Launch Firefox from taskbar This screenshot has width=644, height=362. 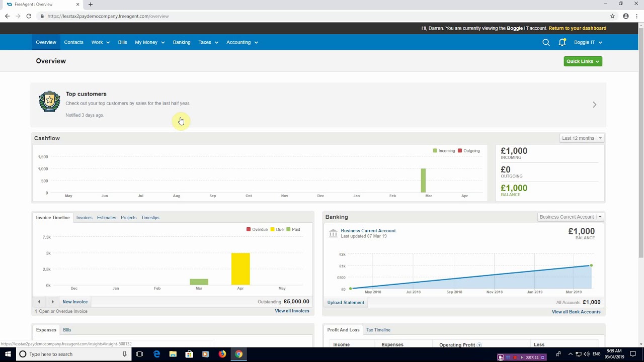coord(222,354)
